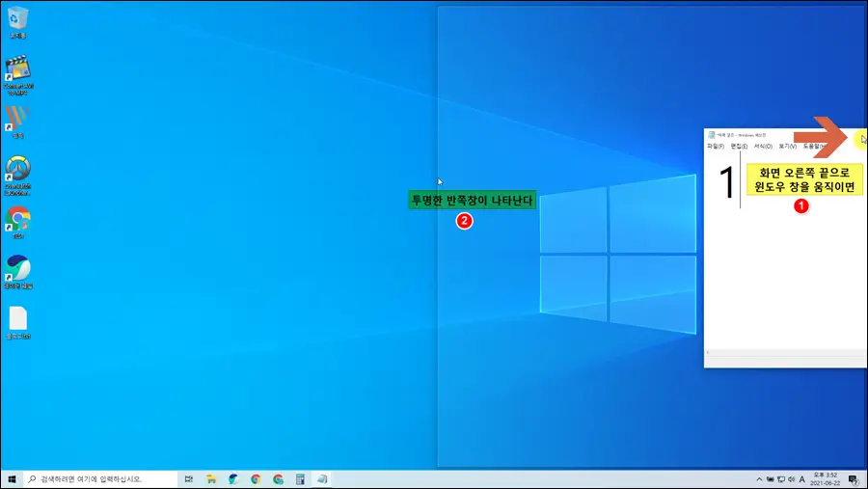Open Calculator from the taskbar
Viewport: 868px width, 489px height.
tap(300, 479)
